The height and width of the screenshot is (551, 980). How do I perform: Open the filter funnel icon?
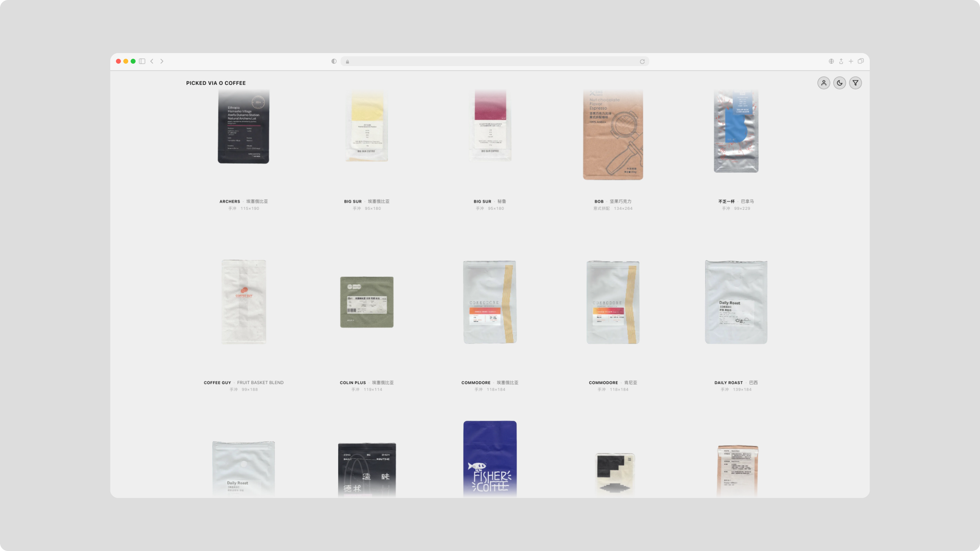pyautogui.click(x=855, y=83)
